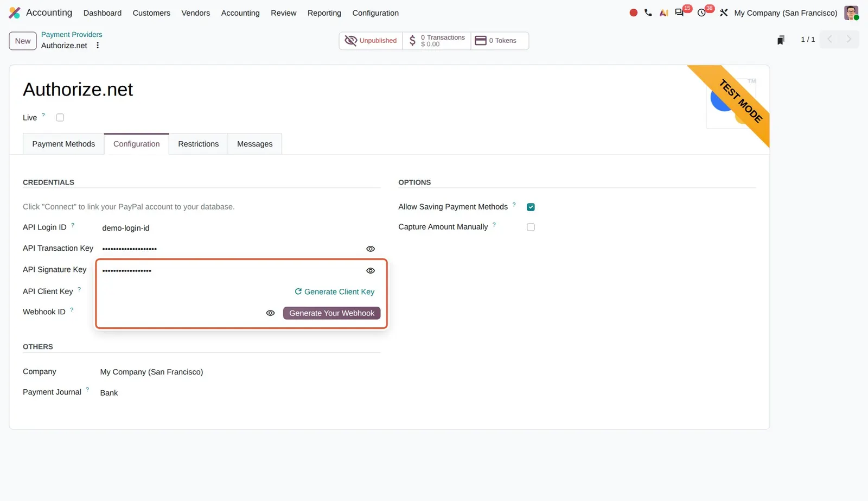
Task: Click the Accounting app logo icon
Action: click(x=15, y=12)
